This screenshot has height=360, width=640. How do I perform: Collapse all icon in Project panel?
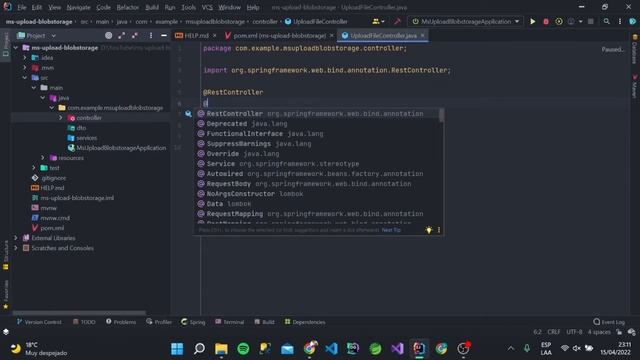pos(135,36)
